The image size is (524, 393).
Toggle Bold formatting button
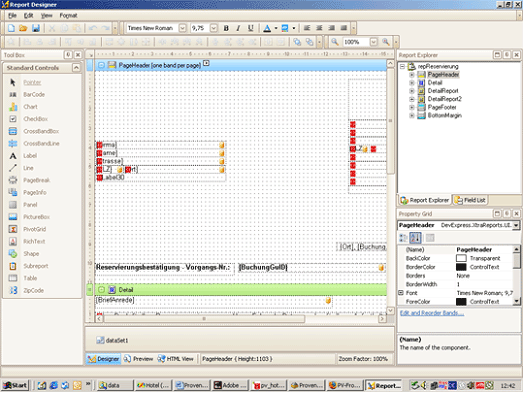[x=226, y=28]
